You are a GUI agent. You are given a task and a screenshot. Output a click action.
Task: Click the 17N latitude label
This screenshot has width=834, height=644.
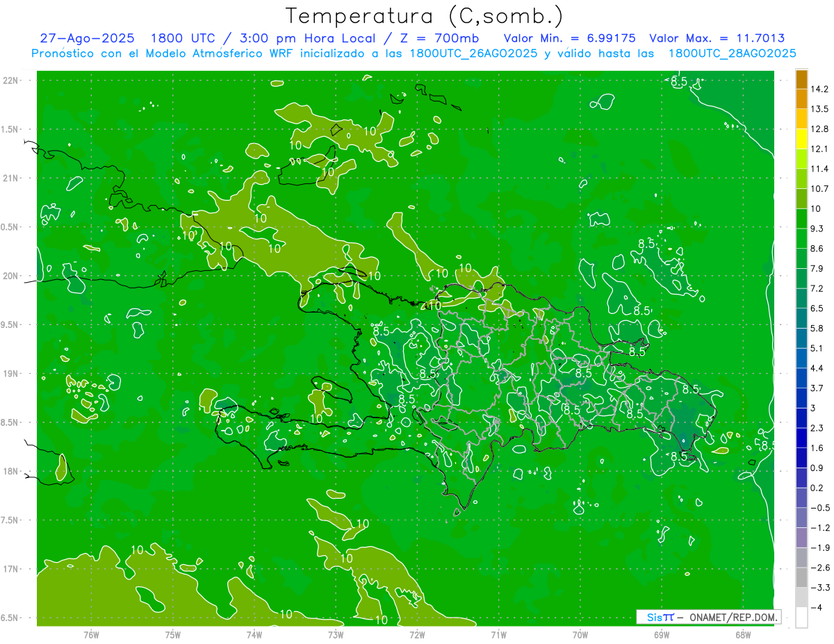tap(12, 569)
